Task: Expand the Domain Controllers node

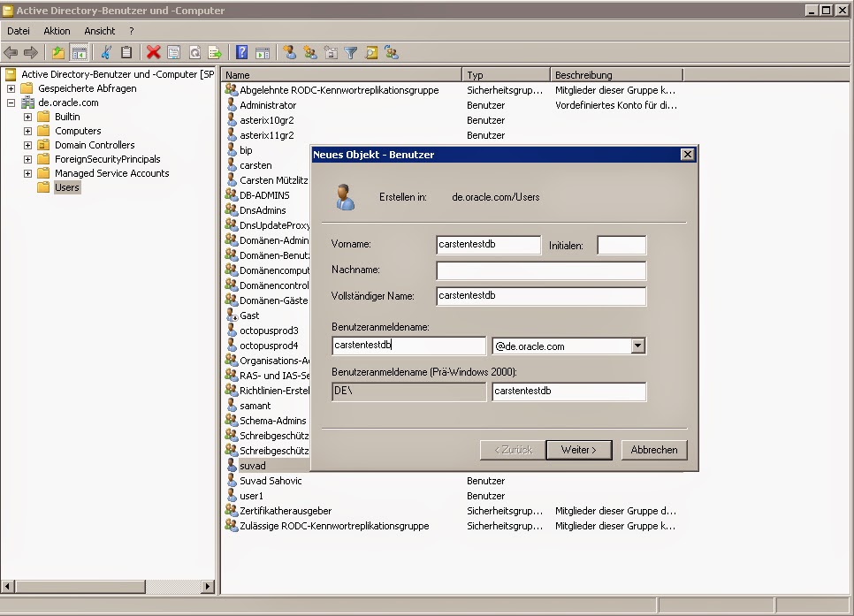Action: 27,145
